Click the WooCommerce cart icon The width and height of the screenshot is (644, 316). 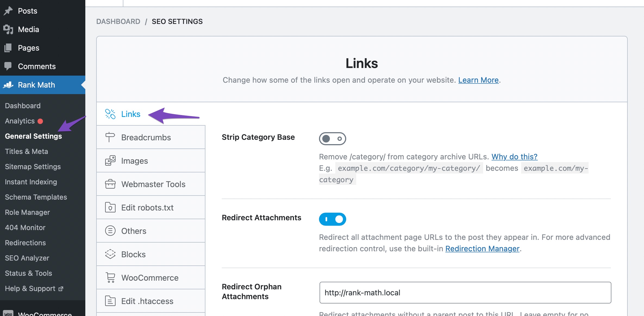click(x=110, y=278)
